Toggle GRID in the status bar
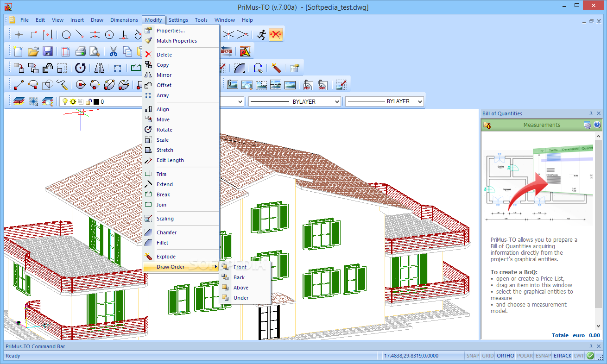This screenshot has height=364, width=607. point(488,356)
